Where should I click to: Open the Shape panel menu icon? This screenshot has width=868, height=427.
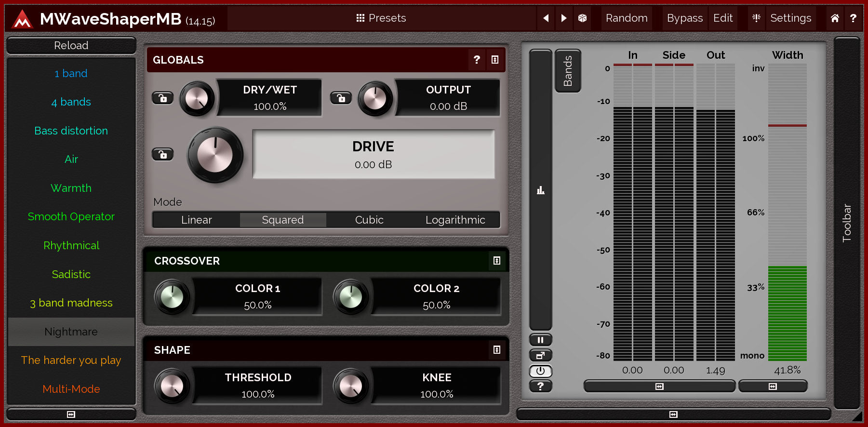coord(496,350)
